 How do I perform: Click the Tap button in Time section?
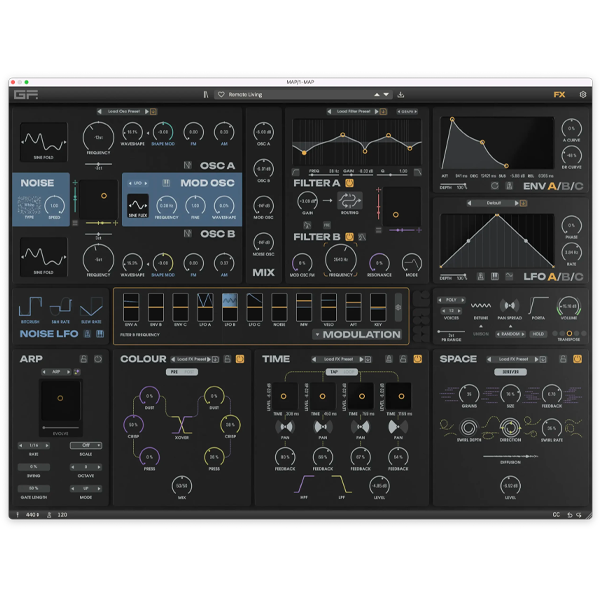[334, 371]
